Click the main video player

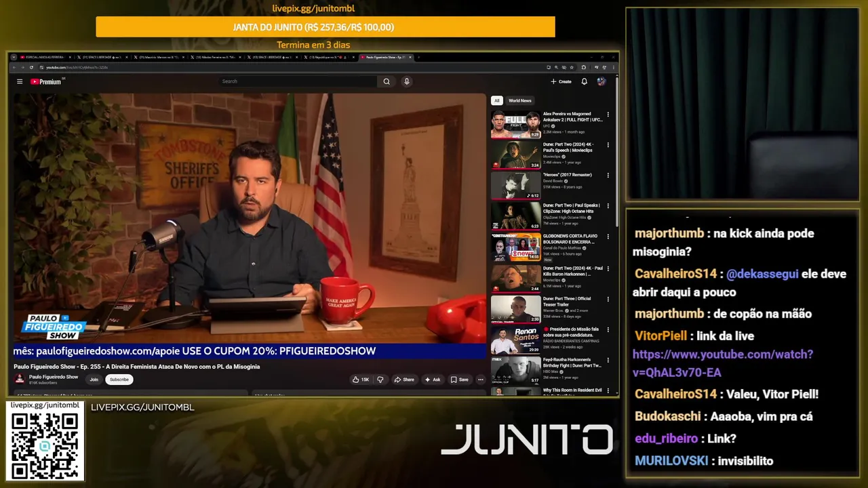[250, 225]
